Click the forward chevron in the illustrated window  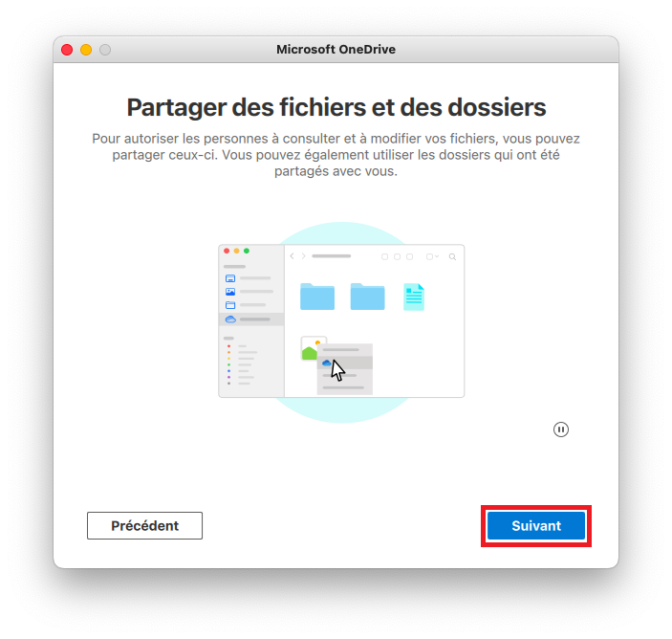tap(303, 256)
